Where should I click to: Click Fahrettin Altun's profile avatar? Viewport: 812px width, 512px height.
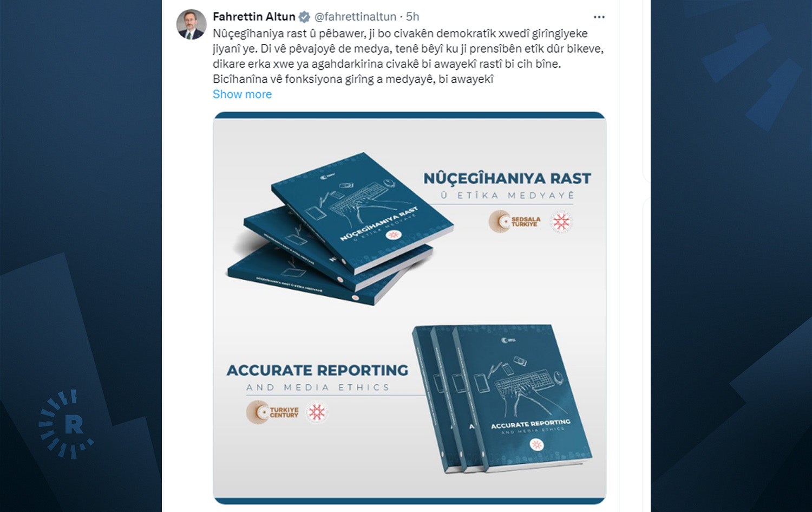192,24
